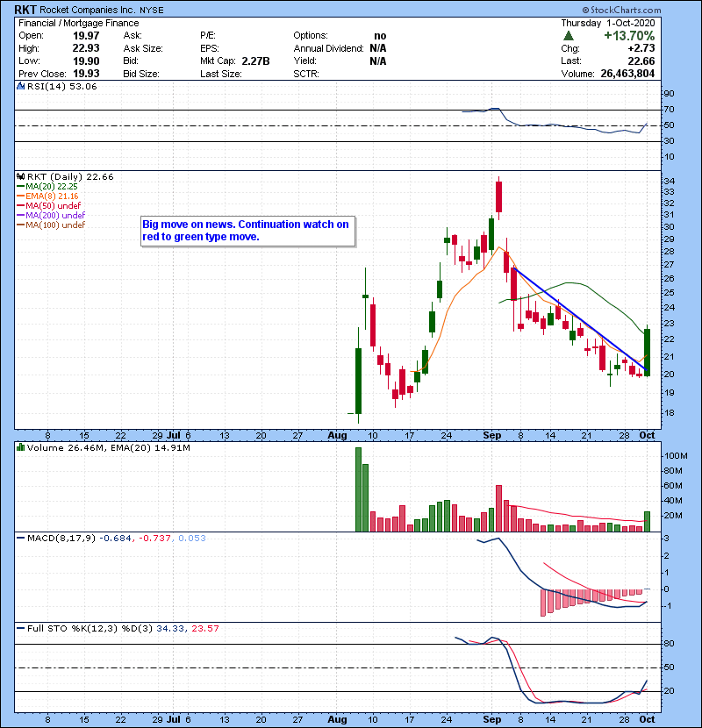Click the "Big move on news" annotation box
This screenshot has height=728, width=702.
(248, 231)
